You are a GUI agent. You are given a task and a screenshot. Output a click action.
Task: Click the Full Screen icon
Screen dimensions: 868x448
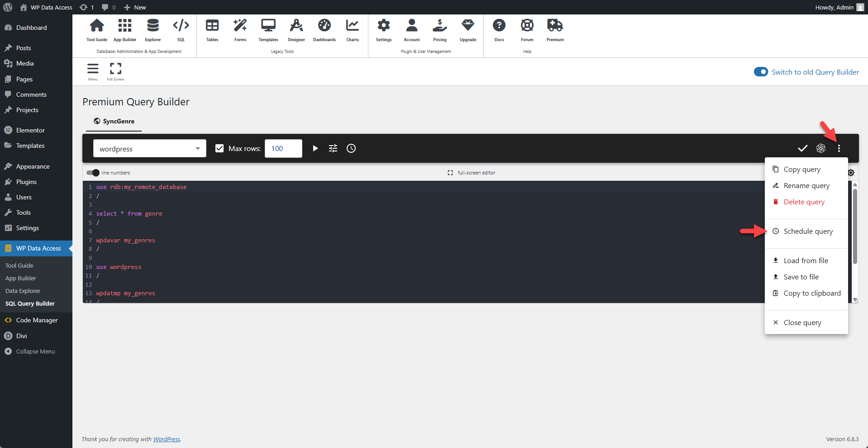point(115,71)
